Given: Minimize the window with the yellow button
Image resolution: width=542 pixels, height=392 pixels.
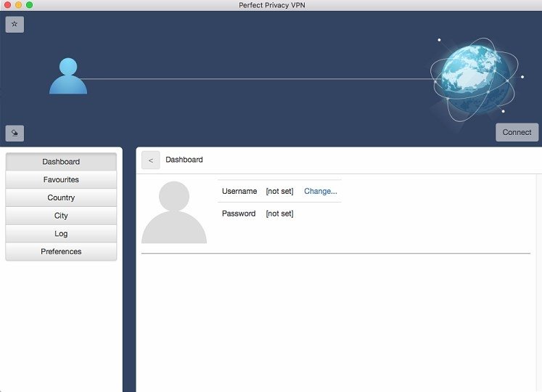Looking at the screenshot, I should tap(18, 5).
